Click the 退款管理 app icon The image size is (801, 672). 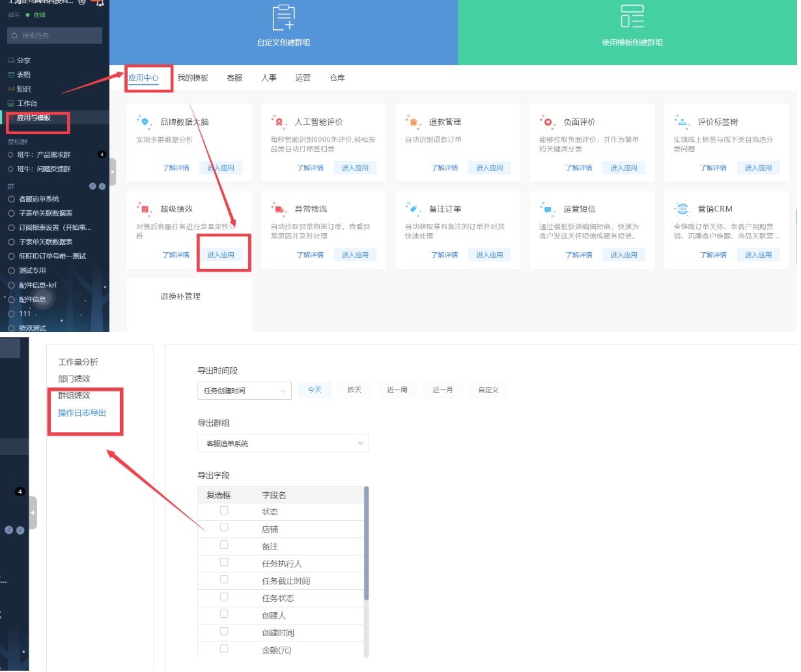coord(413,122)
